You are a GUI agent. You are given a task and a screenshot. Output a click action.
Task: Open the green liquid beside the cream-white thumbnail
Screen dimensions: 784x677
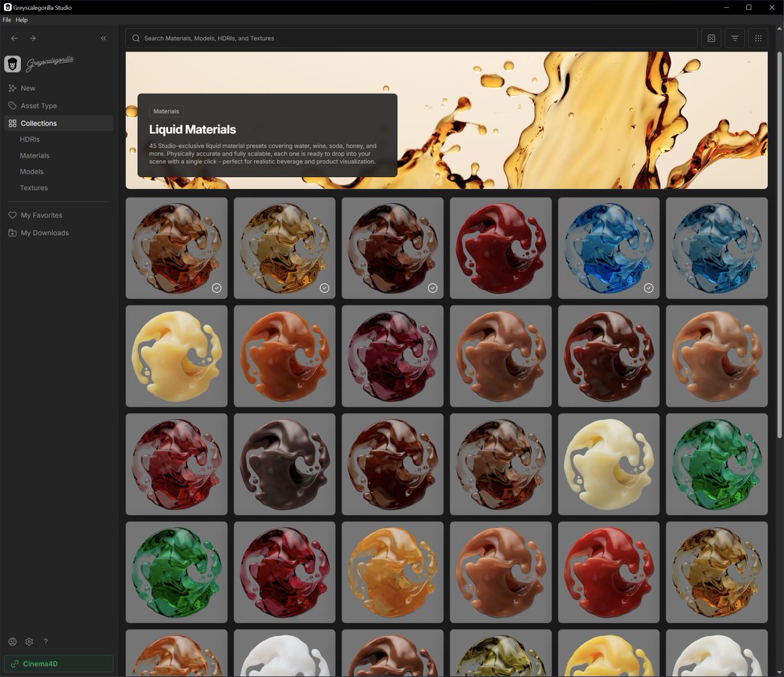coord(717,464)
